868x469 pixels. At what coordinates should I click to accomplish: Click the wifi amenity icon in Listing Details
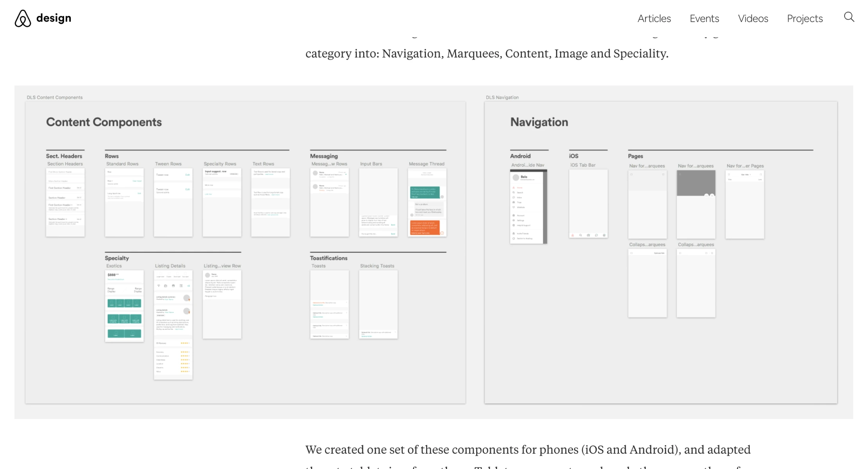158,286
